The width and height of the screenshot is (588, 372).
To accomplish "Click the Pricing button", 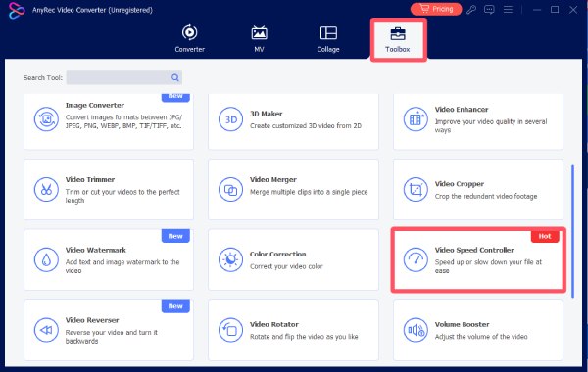I will pos(436,9).
